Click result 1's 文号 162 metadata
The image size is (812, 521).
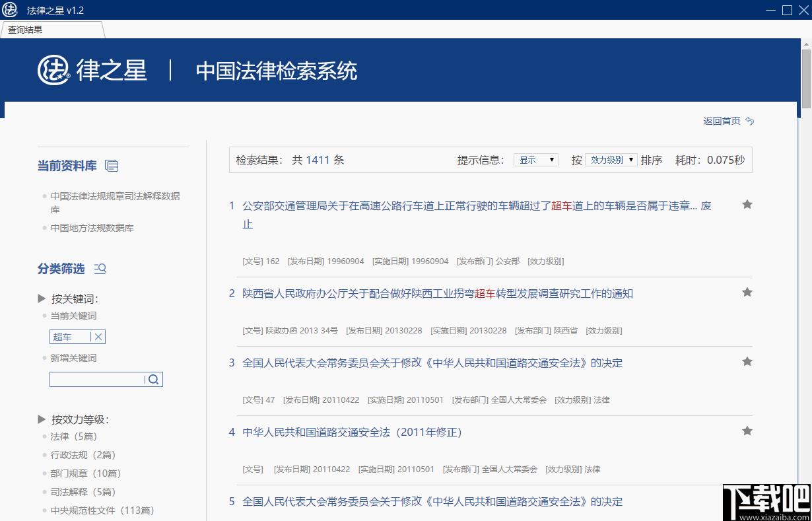tap(261, 261)
